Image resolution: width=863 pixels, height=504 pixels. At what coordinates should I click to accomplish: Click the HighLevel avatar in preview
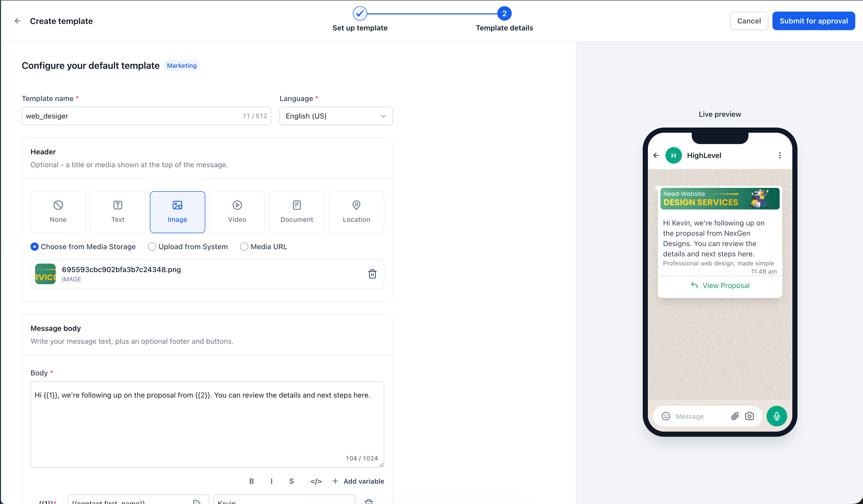click(x=673, y=155)
